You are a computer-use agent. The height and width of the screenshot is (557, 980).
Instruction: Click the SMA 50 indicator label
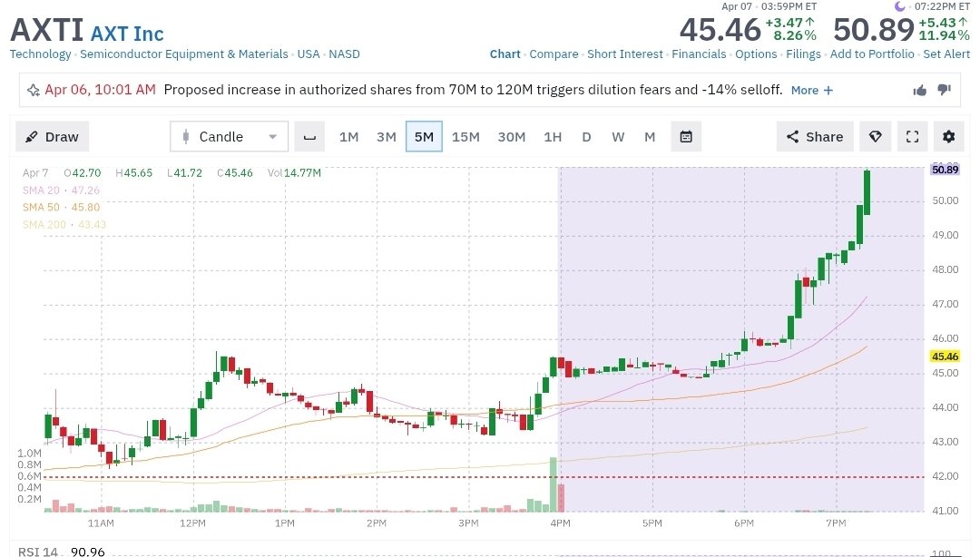(62, 207)
